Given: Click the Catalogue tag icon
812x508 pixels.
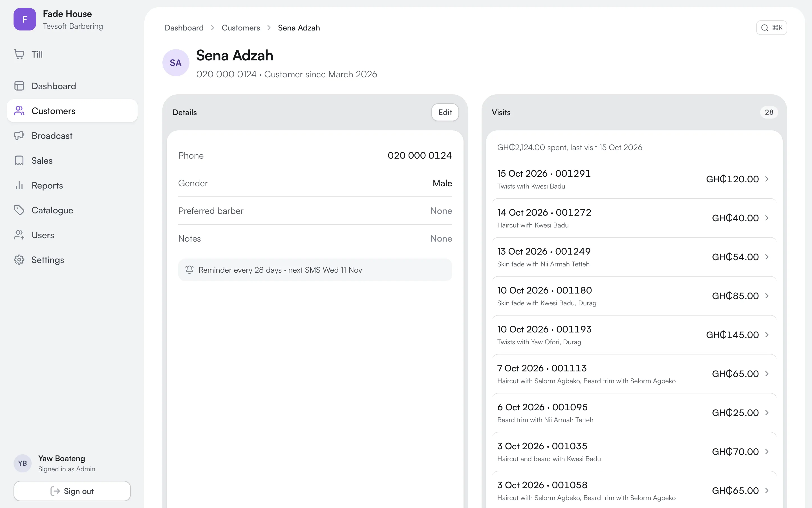Looking at the screenshot, I should click(19, 210).
